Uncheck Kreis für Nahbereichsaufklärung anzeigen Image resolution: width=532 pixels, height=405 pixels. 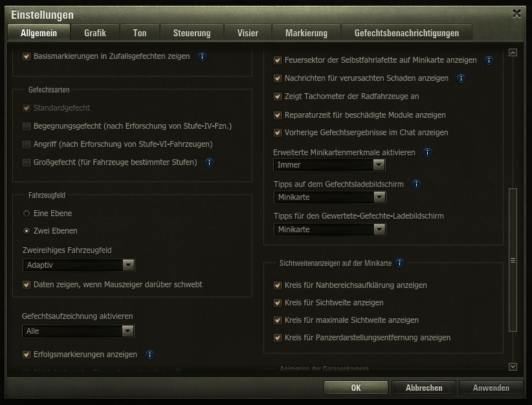pyautogui.click(x=278, y=285)
